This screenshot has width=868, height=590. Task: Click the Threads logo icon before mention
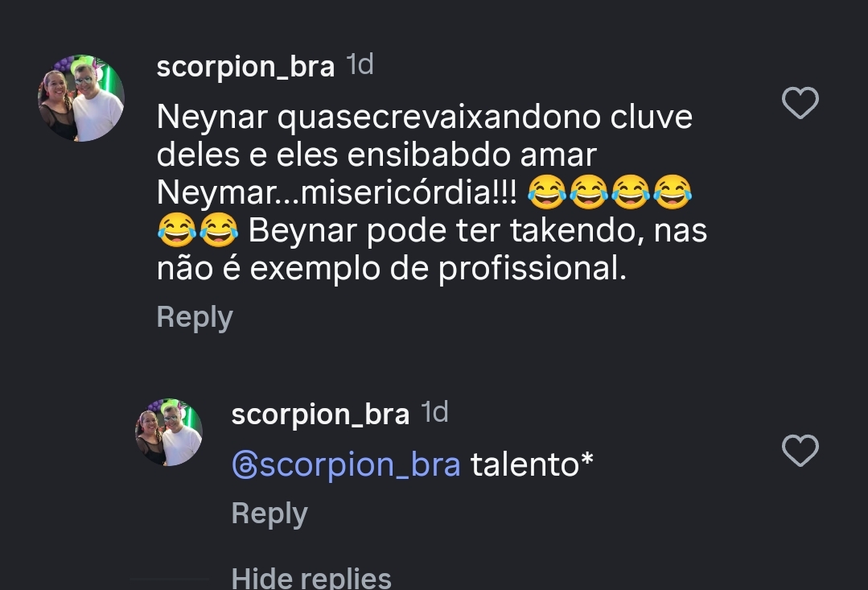[244, 465]
